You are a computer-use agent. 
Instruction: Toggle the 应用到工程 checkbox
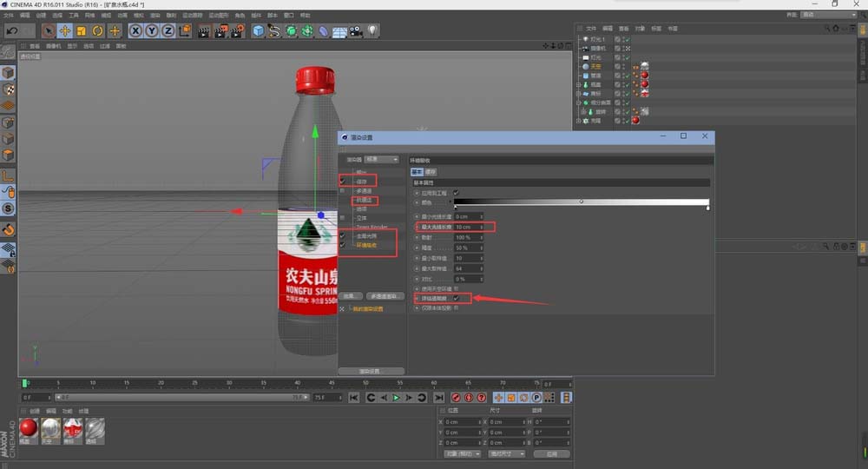point(456,192)
